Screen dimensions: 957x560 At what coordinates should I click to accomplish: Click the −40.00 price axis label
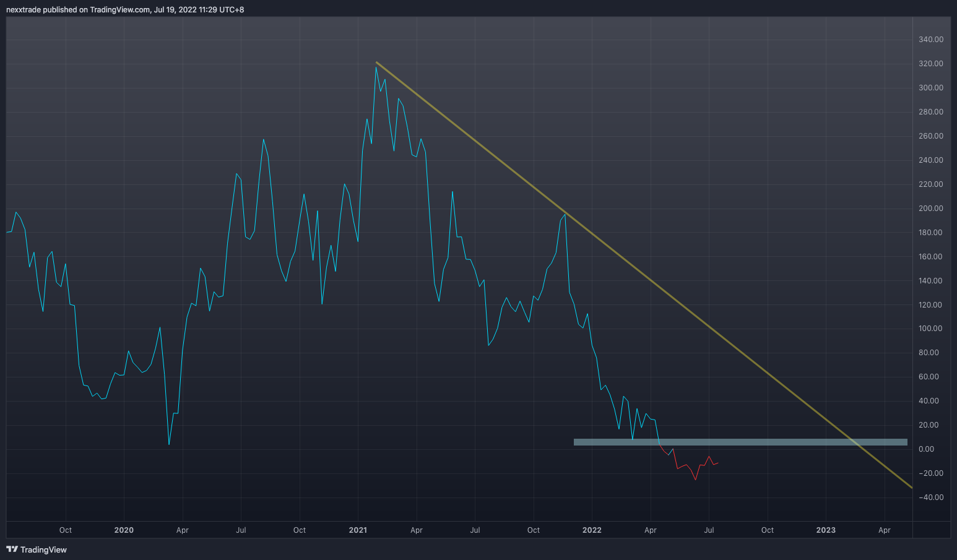tap(931, 498)
